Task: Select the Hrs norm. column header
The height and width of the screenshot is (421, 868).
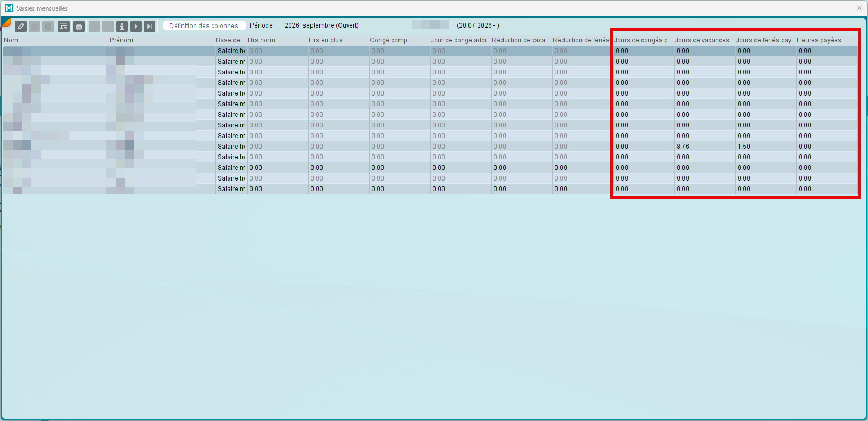Action: point(262,40)
